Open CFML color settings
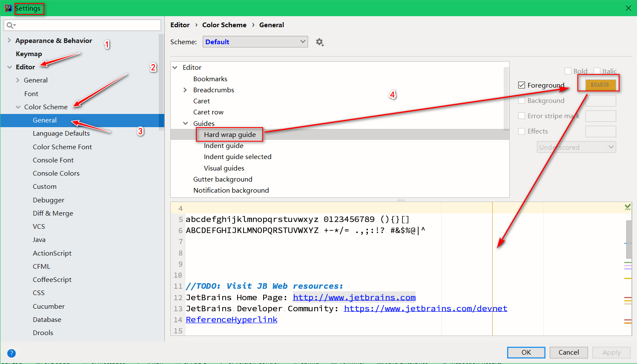This screenshot has height=364, width=637. (x=41, y=266)
